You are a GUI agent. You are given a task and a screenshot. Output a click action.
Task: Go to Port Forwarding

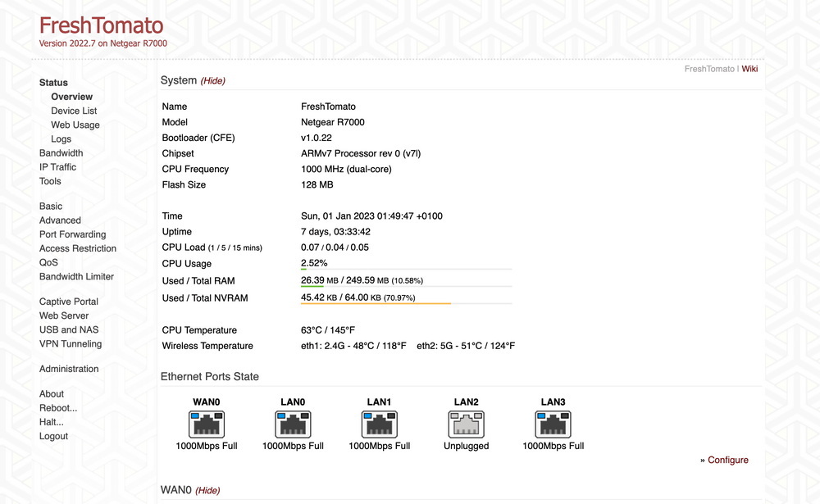coord(73,234)
